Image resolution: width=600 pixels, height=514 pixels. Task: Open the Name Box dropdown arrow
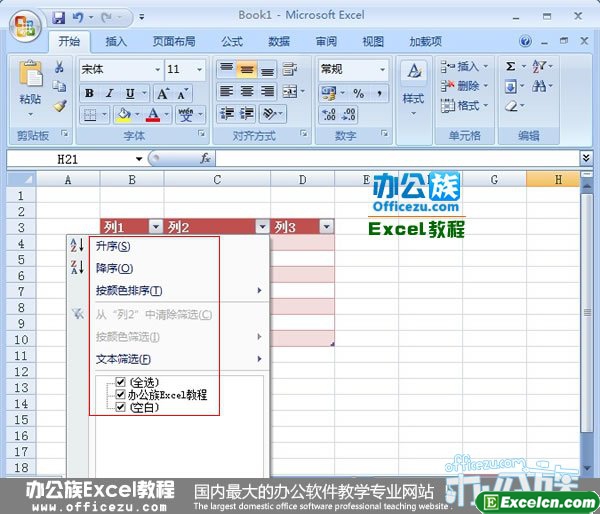click(139, 159)
